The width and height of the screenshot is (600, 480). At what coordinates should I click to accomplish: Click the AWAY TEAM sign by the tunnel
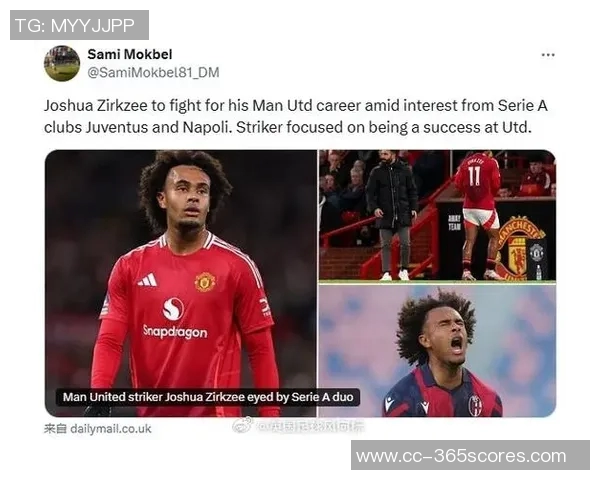[x=454, y=222]
